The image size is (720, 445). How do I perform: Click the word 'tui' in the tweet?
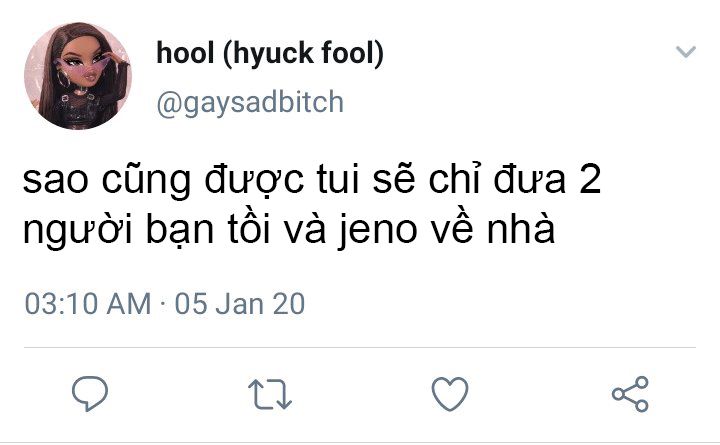[x=338, y=180]
